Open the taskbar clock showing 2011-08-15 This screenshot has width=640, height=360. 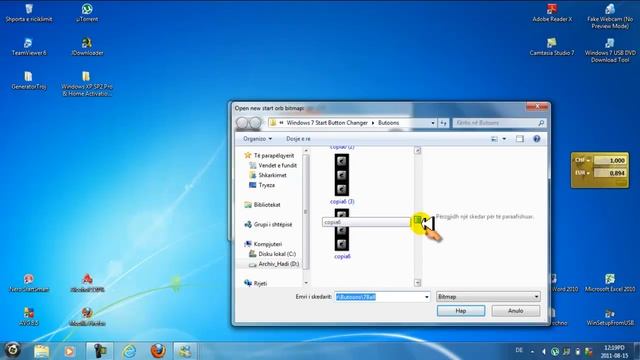(x=614, y=351)
